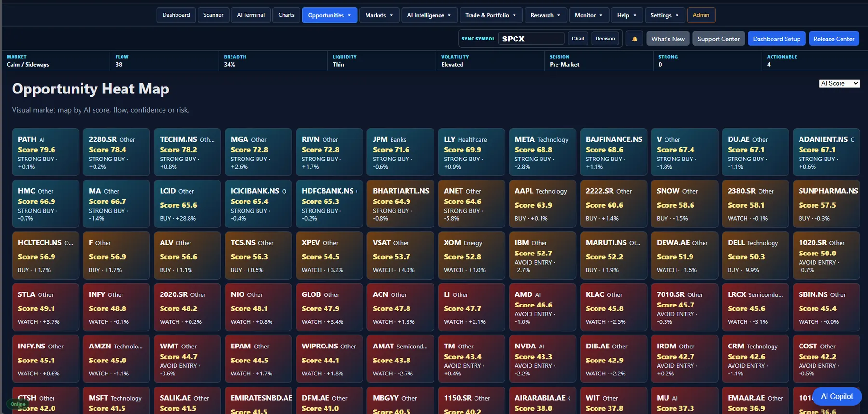The image size is (868, 414).
Task: Open the AI Score sort dropdown
Action: coord(840,83)
